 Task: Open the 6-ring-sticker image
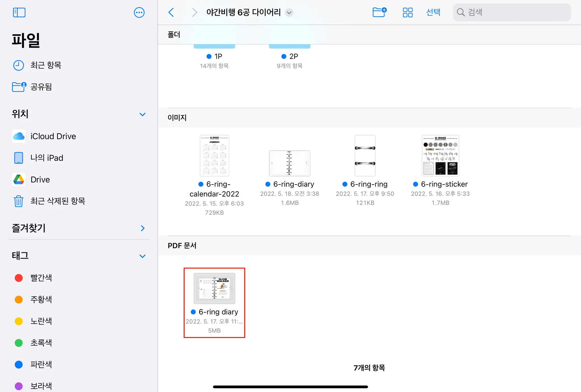click(x=440, y=155)
